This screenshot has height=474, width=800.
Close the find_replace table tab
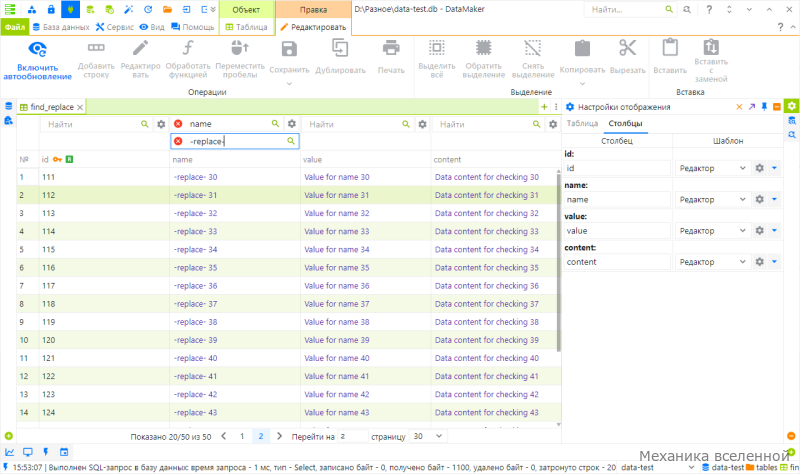point(80,107)
